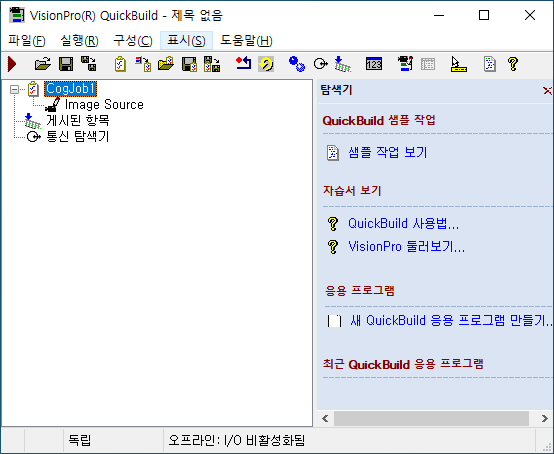
Task: Open the 샘플 작업 보기 link
Action: tap(388, 153)
